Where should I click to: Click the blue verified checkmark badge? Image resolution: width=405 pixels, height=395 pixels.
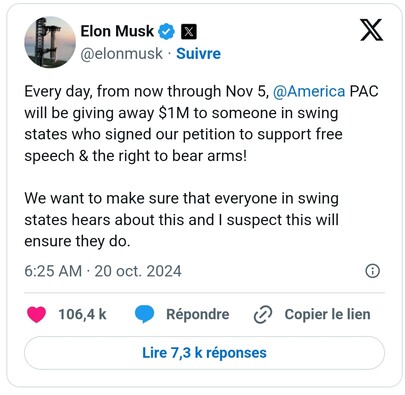(x=166, y=32)
